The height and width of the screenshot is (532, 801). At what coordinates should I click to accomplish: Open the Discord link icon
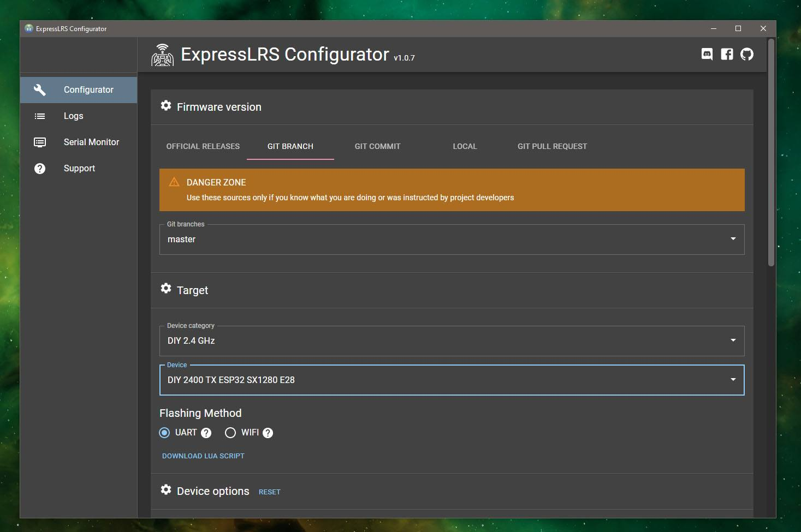point(707,54)
